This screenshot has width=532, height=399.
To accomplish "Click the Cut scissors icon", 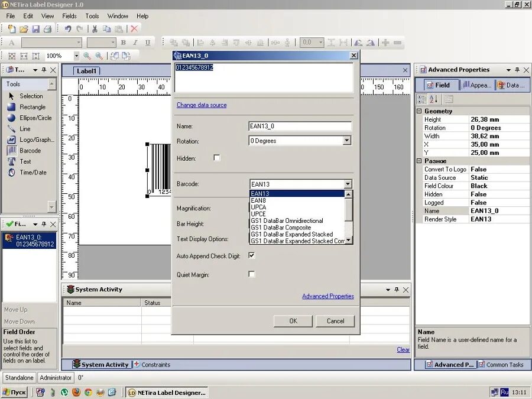I will coord(95,29).
